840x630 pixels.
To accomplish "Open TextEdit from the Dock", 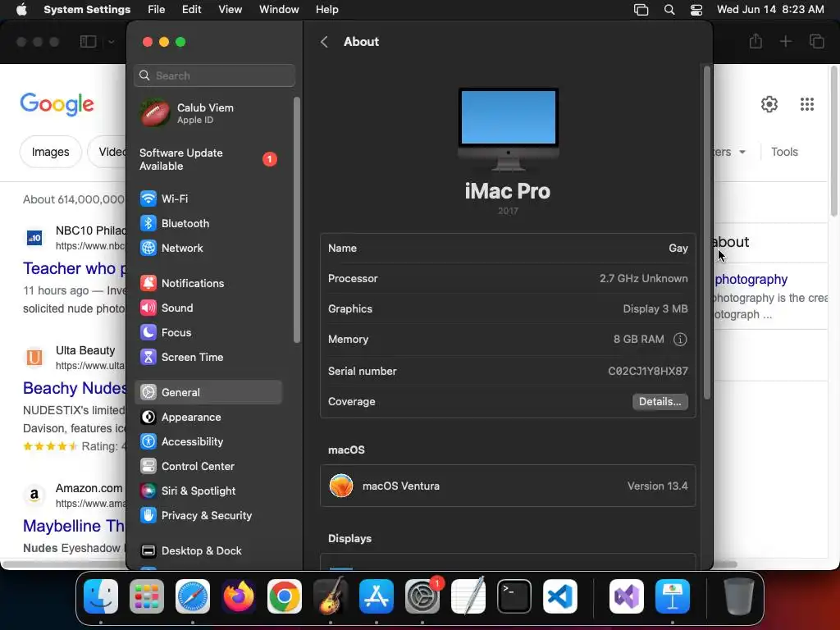I will pos(468,596).
